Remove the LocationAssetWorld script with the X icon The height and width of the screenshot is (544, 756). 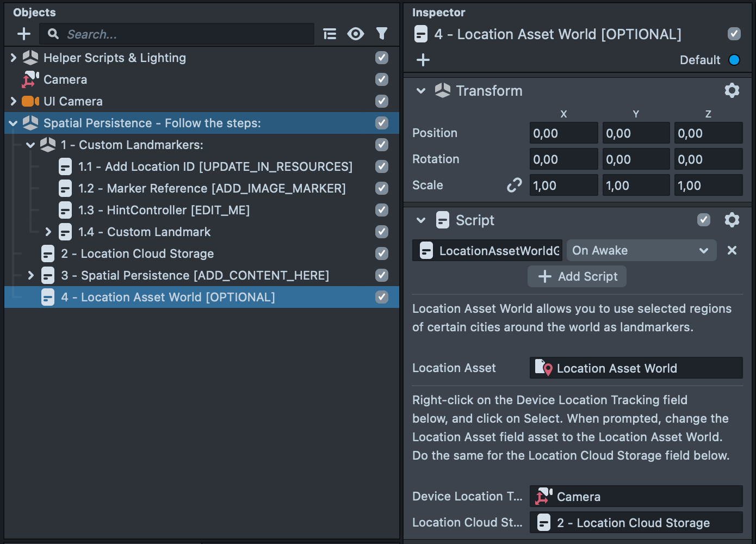732,250
